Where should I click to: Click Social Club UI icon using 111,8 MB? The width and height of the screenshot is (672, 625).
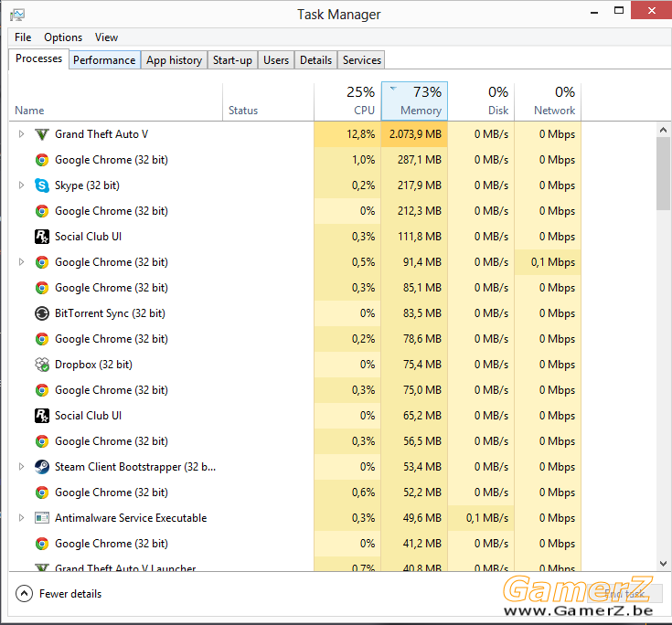41,237
